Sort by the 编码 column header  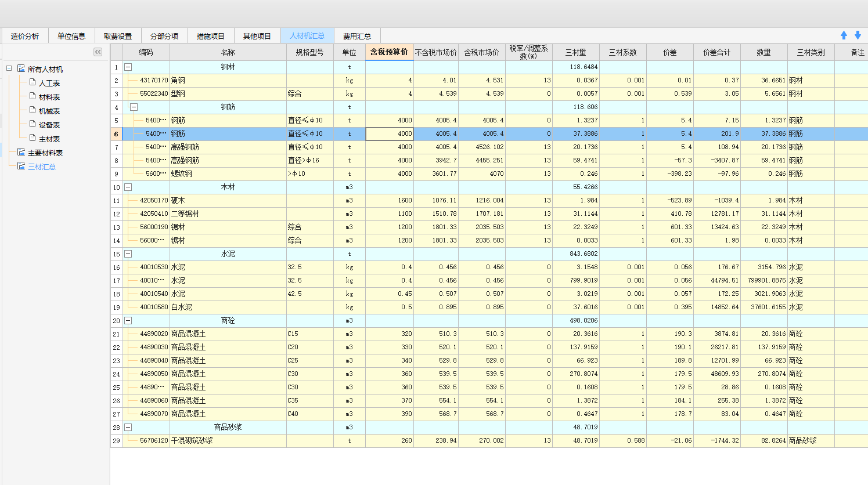tap(146, 52)
